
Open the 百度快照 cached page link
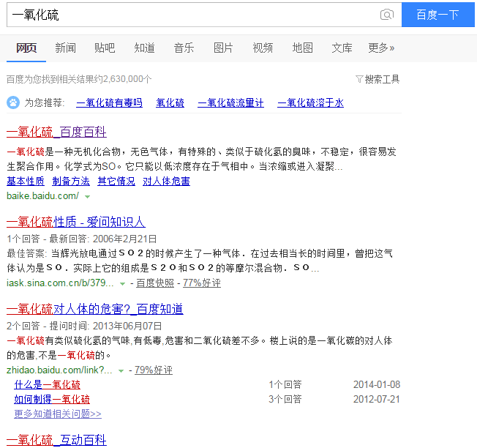[x=155, y=283]
